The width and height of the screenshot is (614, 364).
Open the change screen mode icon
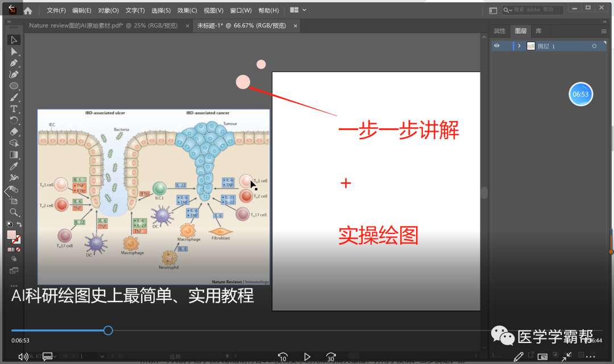(14, 270)
